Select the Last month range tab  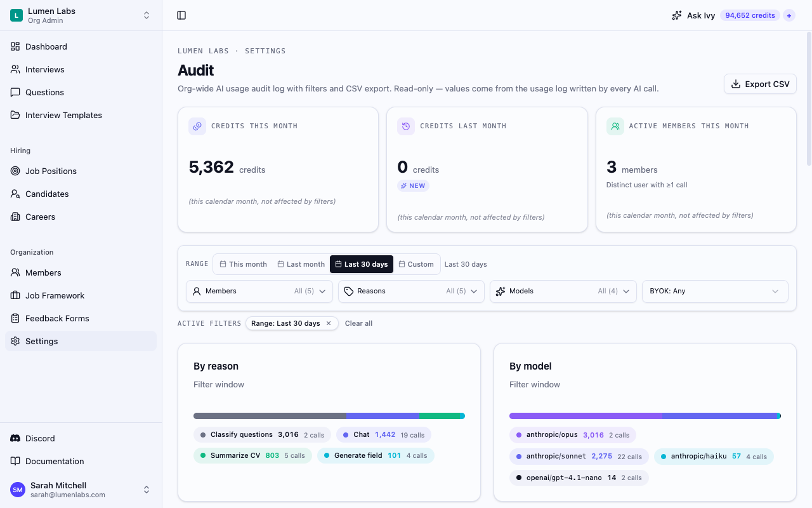pyautogui.click(x=301, y=264)
